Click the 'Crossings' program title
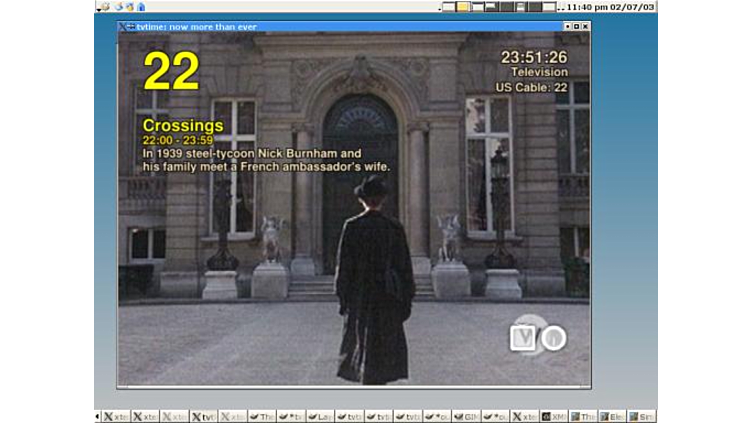752x423 pixels. [183, 126]
